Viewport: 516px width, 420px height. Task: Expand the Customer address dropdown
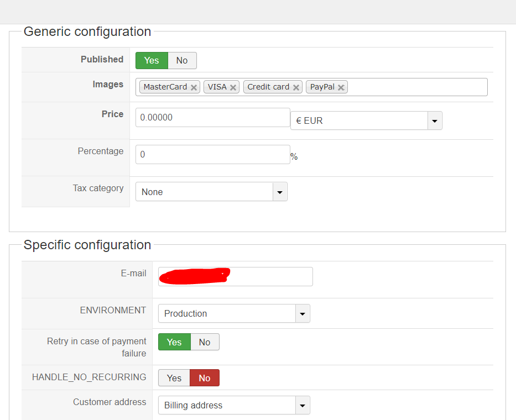point(303,405)
